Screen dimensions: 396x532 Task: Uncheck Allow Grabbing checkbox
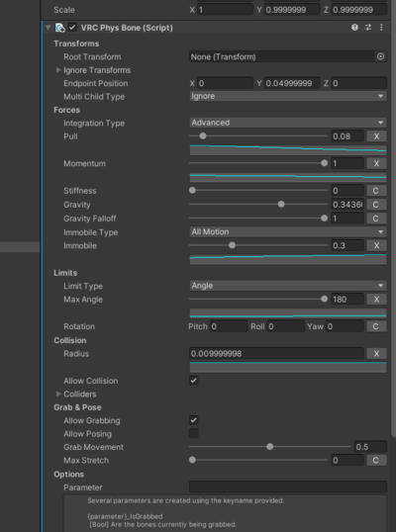194,420
